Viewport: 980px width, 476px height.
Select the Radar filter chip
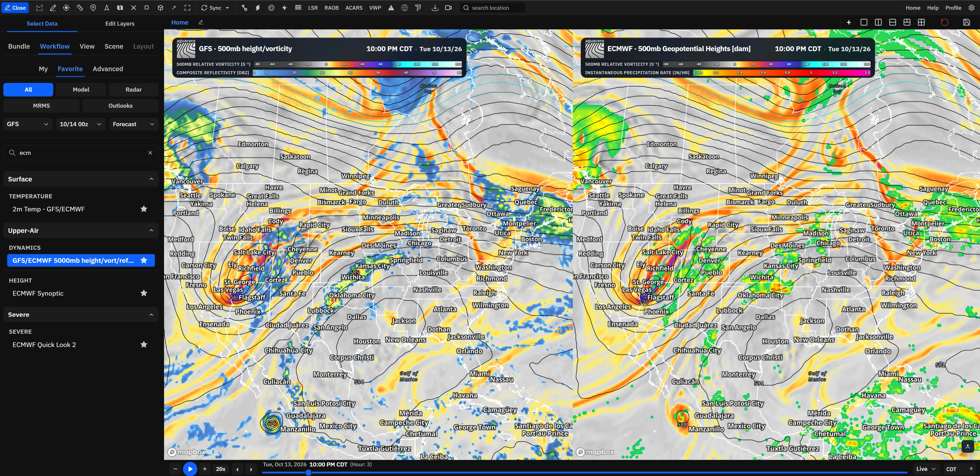(134, 89)
